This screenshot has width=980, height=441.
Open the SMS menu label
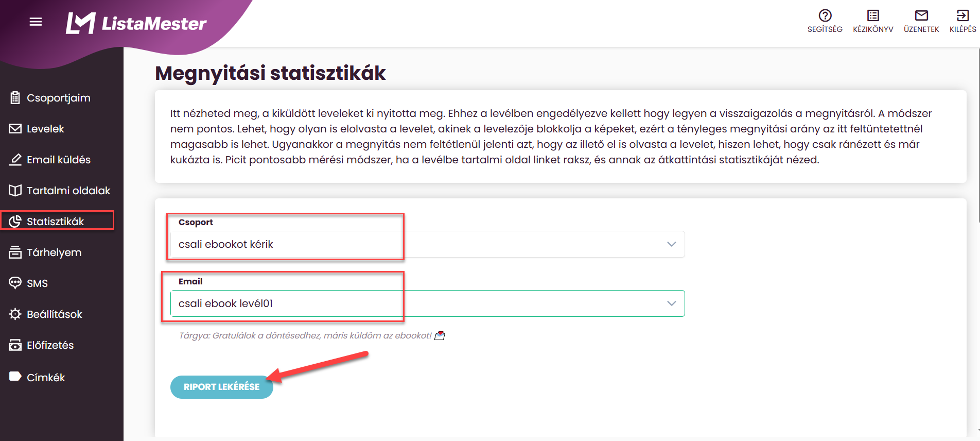point(37,283)
